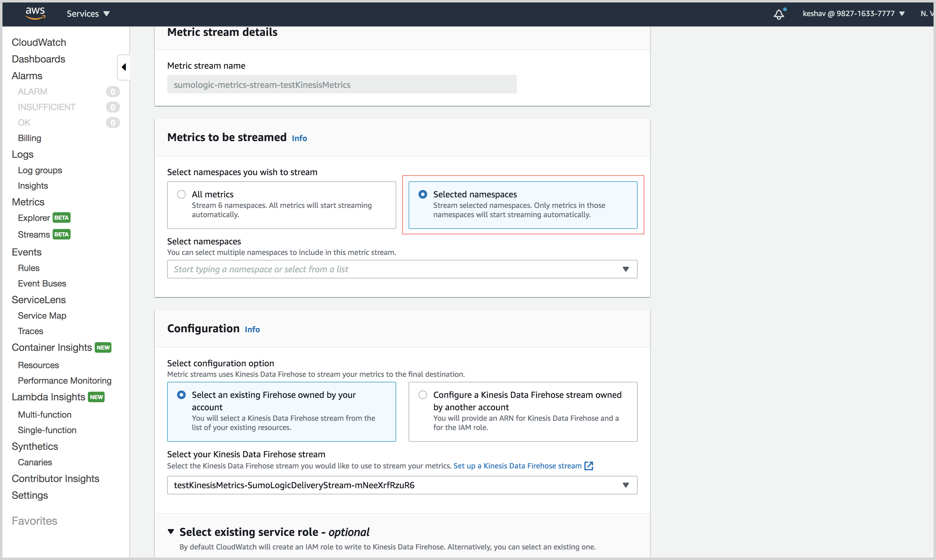The image size is (936, 560).
Task: Open Log groups in sidebar
Action: (x=40, y=170)
